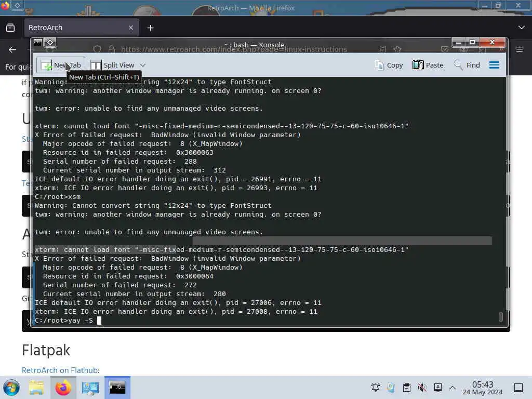Click the Paste button in Konsole
The height and width of the screenshot is (399, 532).
[x=428, y=65]
